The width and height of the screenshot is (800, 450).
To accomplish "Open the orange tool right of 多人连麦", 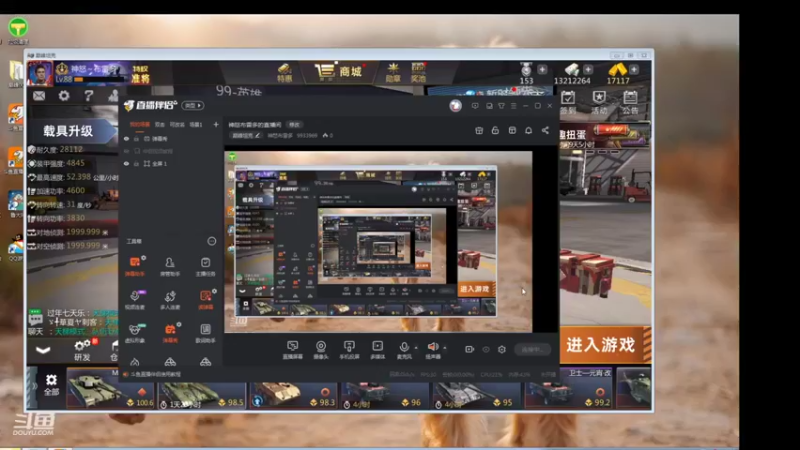I will click(205, 299).
